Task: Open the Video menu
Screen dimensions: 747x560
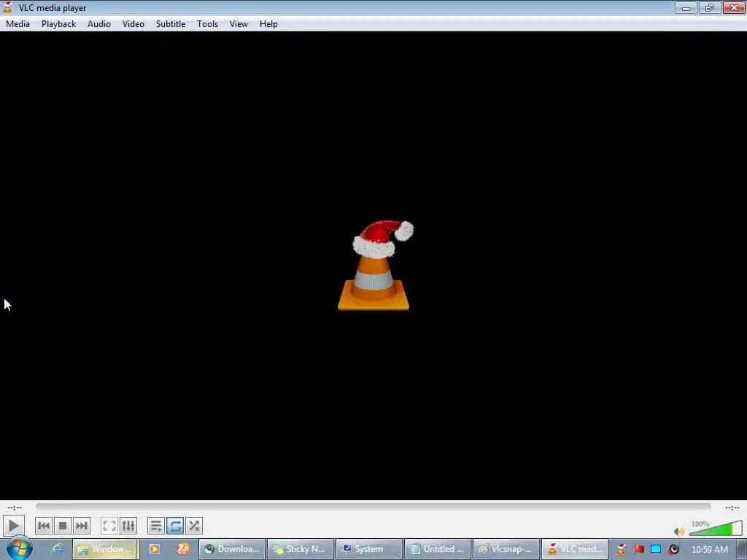Action: [133, 24]
